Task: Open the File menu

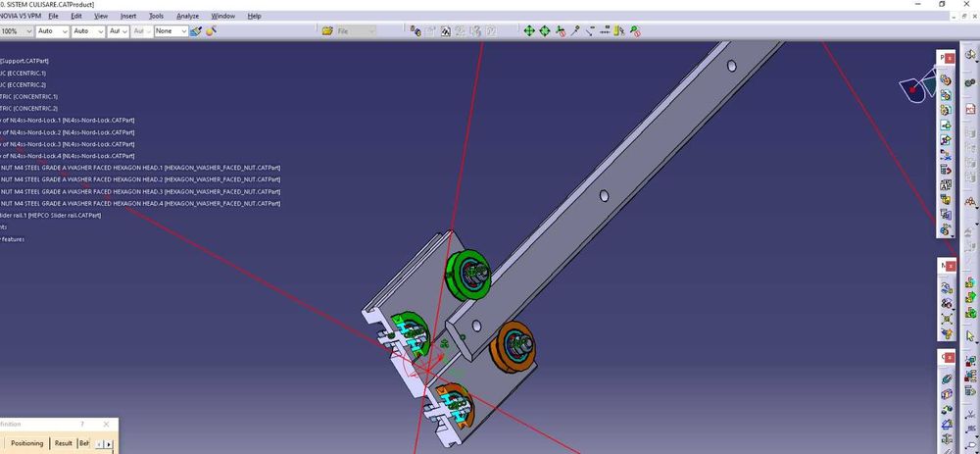Action: [x=54, y=16]
